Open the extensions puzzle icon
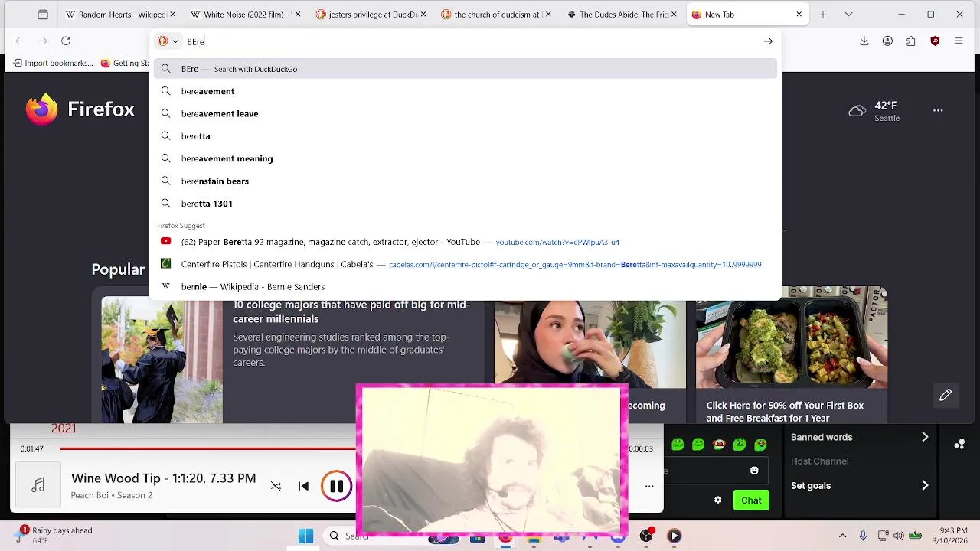 911,41
